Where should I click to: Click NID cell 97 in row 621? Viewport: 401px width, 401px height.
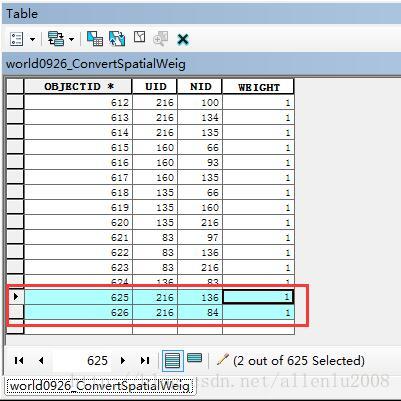[200, 237]
